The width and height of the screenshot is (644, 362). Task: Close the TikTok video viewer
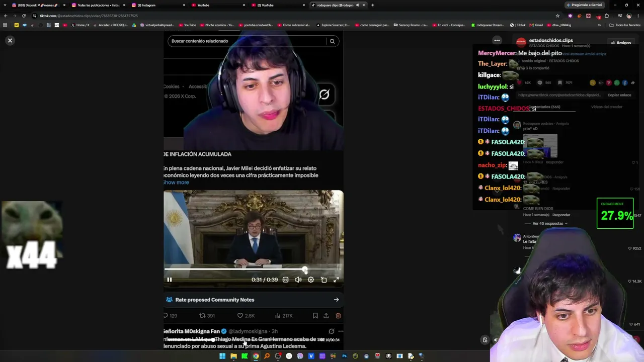coord(10,40)
